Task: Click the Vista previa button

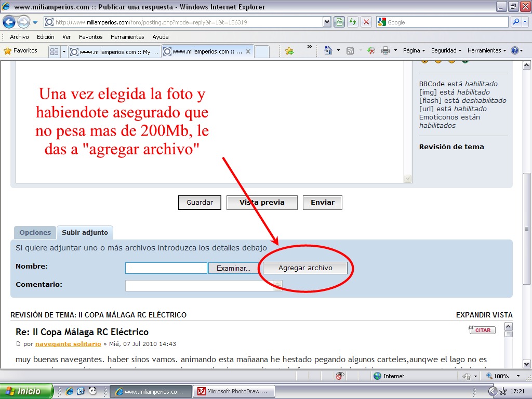Action: 262,203
